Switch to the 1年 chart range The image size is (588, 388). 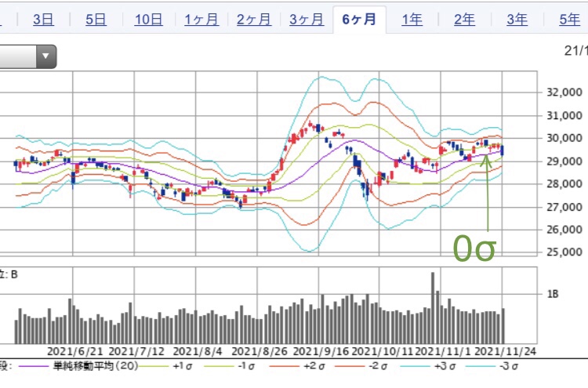coord(412,20)
